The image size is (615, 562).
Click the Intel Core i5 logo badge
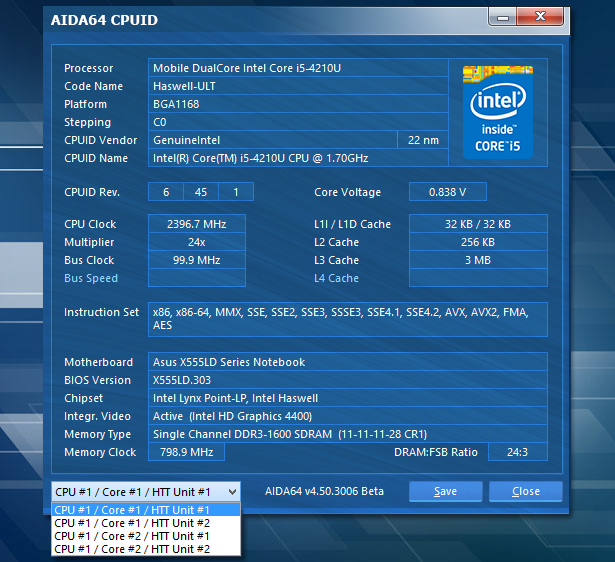[498, 112]
